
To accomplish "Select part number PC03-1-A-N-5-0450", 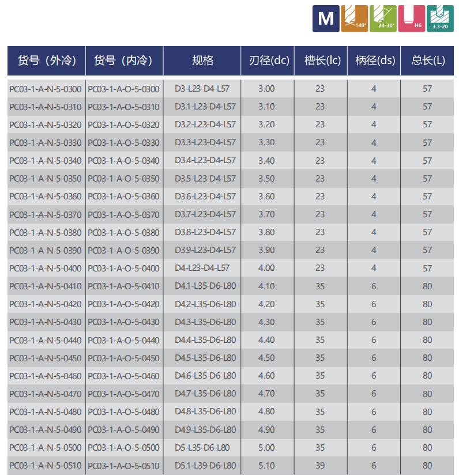I will point(46,358).
